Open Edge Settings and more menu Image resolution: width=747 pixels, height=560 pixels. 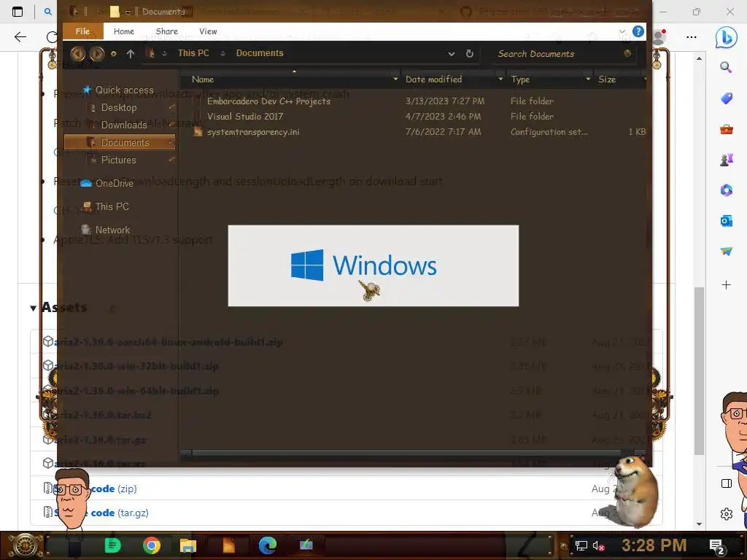click(x=692, y=37)
